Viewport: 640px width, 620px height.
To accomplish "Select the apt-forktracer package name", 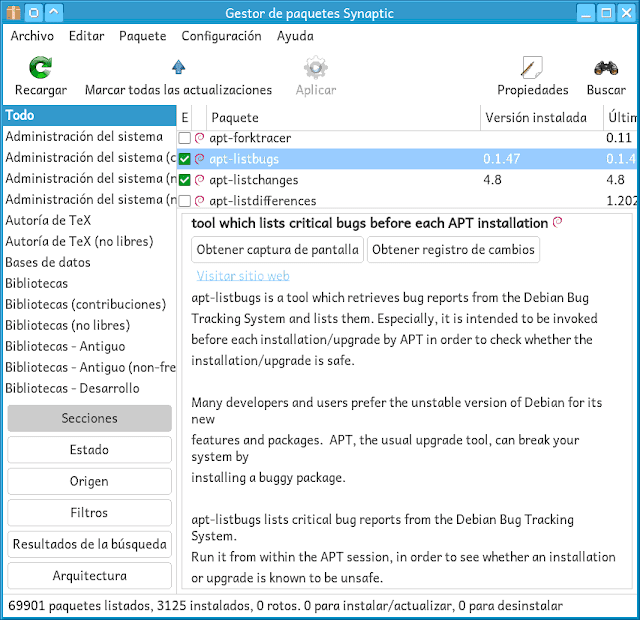I will point(250,138).
